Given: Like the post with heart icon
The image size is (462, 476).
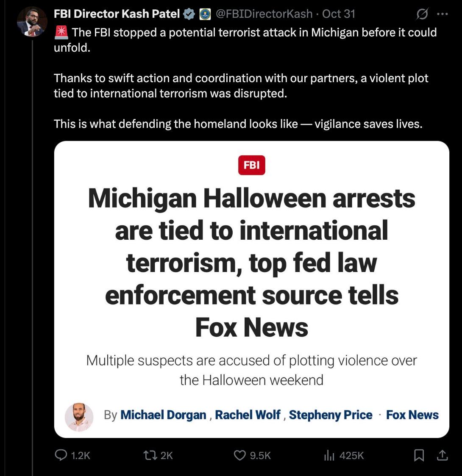Looking at the screenshot, I should point(239,455).
